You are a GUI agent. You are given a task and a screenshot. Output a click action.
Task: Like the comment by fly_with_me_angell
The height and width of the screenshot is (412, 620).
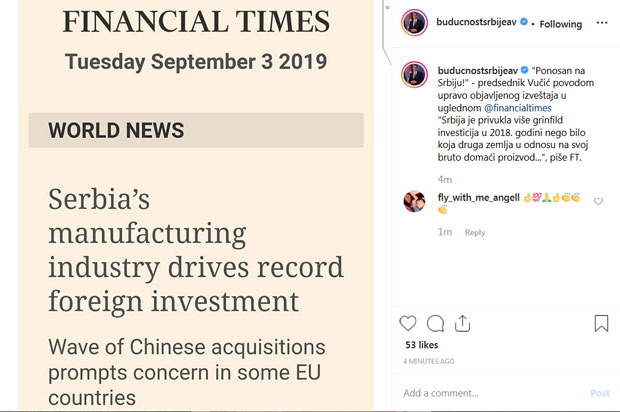(x=599, y=201)
